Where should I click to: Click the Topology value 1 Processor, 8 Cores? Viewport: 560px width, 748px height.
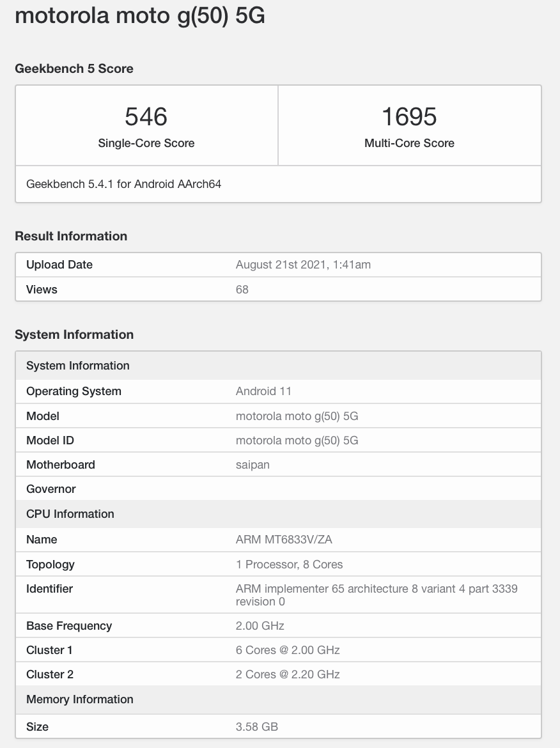tap(289, 565)
